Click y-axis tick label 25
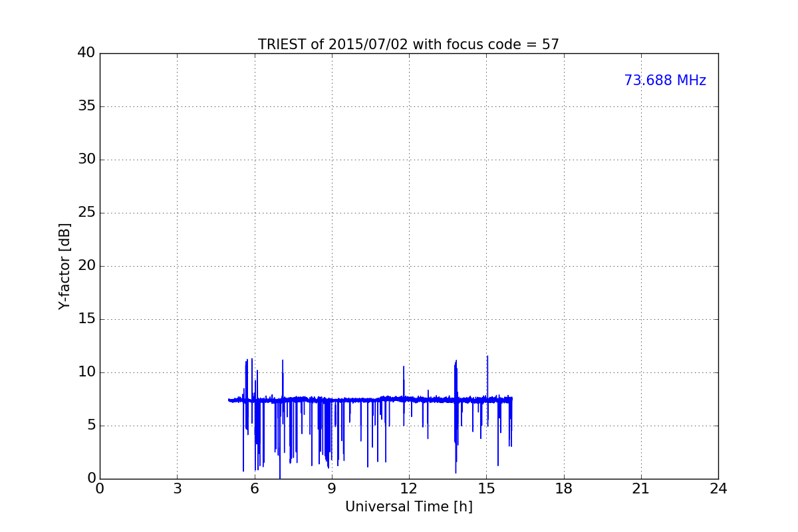The width and height of the screenshot is (798, 532). coord(86,213)
